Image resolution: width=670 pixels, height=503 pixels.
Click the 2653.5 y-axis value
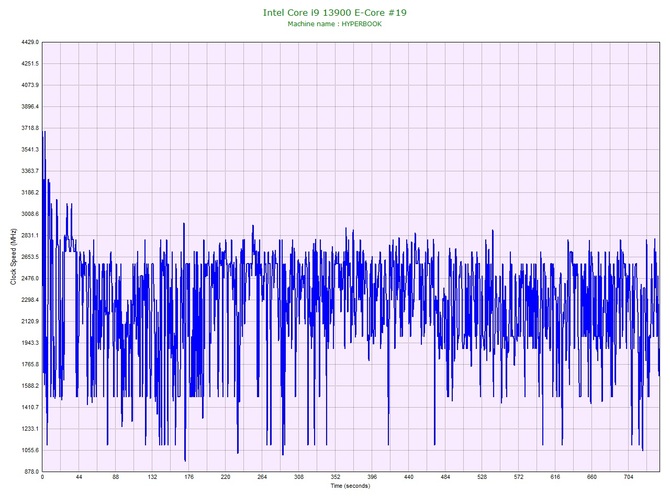click(x=30, y=257)
